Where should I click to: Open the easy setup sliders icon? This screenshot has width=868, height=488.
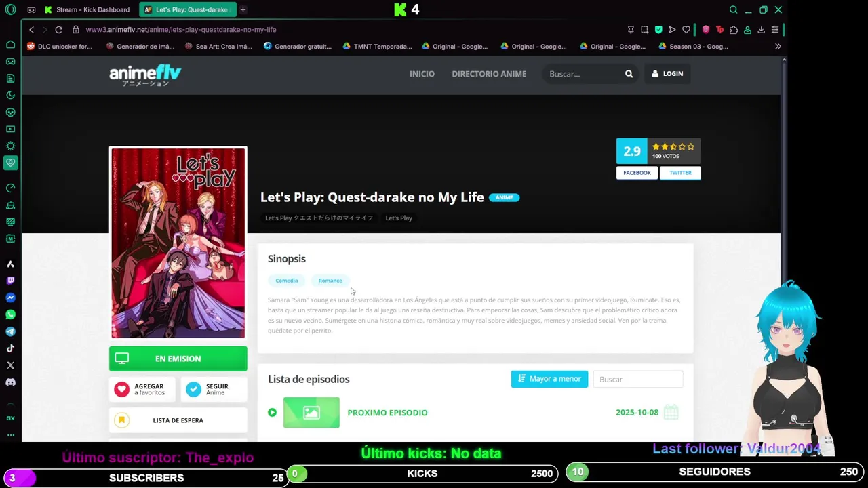(x=775, y=30)
